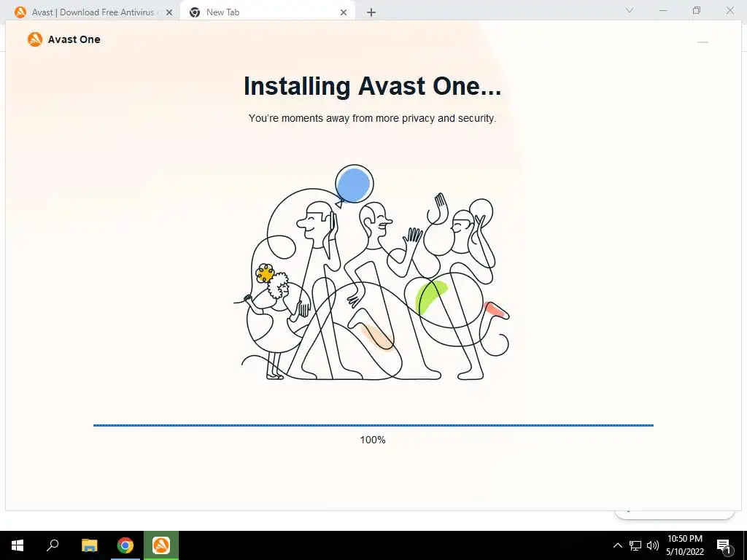The image size is (747, 560).
Task: Close the New Tab browser tab
Action: 344,13
